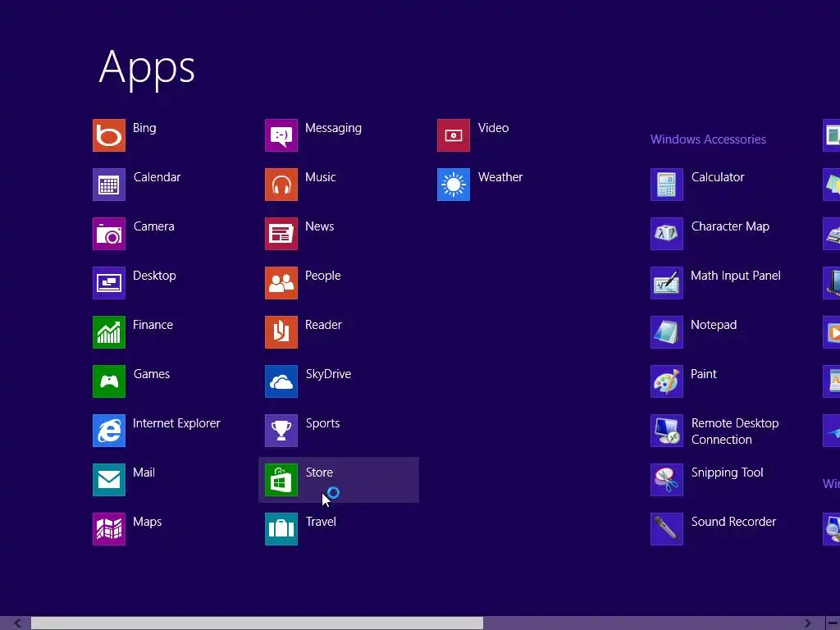
Task: Click the "SkyDrive" label text
Action: coord(328,374)
